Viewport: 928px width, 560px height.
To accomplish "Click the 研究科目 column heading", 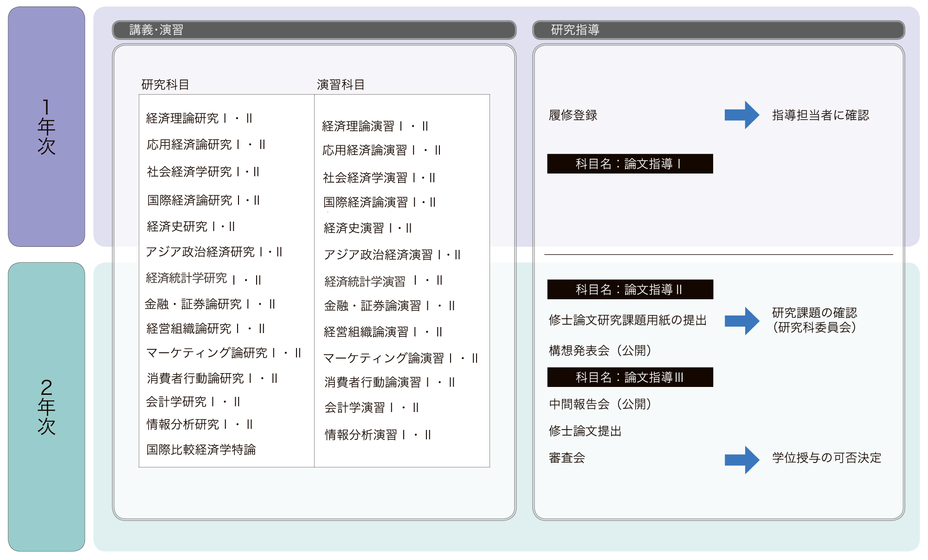I will point(165,84).
